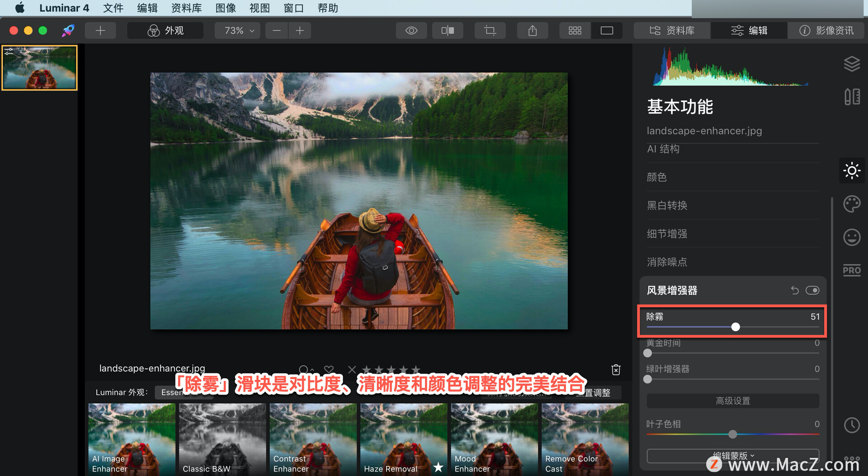This screenshot has width=868, height=476.
Task: Apply the Contrast Enhancer look
Action: click(313, 439)
